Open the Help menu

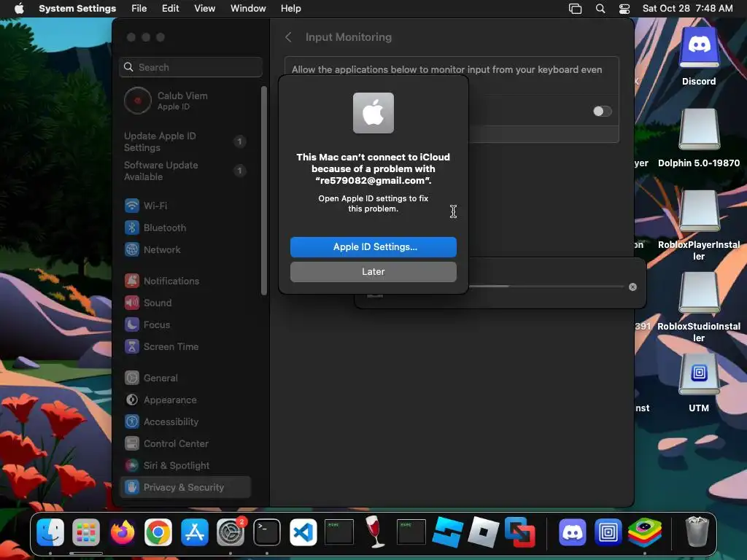(x=290, y=9)
